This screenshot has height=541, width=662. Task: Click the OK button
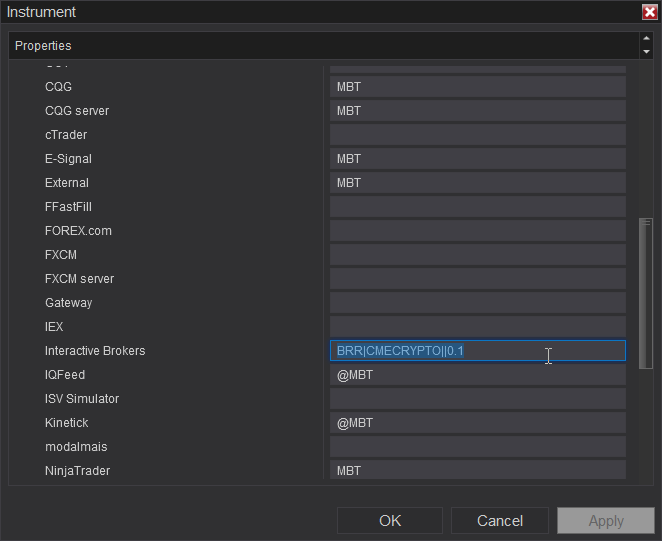pyautogui.click(x=390, y=520)
